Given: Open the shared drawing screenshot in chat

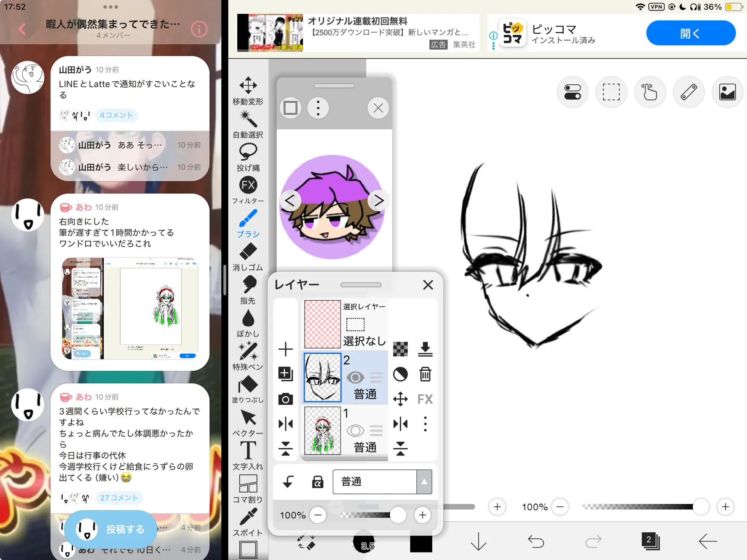Looking at the screenshot, I should 130,308.
